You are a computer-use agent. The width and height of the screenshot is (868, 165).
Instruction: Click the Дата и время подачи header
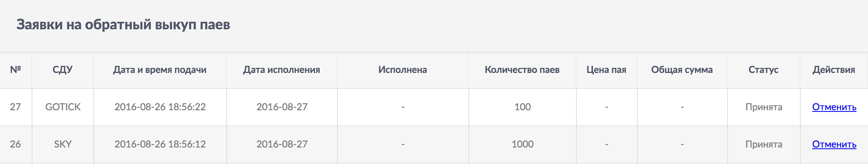click(160, 70)
